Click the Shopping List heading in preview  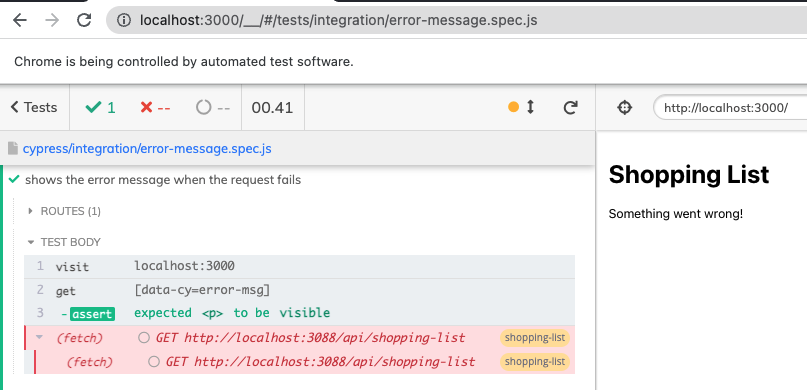(x=689, y=175)
